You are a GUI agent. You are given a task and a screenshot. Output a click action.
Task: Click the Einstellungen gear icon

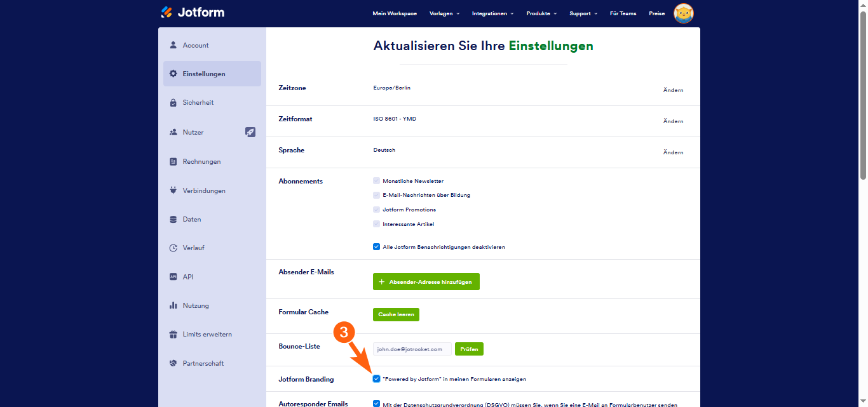[173, 74]
